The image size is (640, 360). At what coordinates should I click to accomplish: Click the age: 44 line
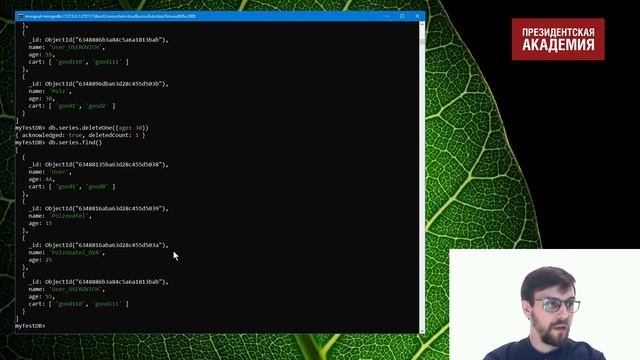(42, 179)
